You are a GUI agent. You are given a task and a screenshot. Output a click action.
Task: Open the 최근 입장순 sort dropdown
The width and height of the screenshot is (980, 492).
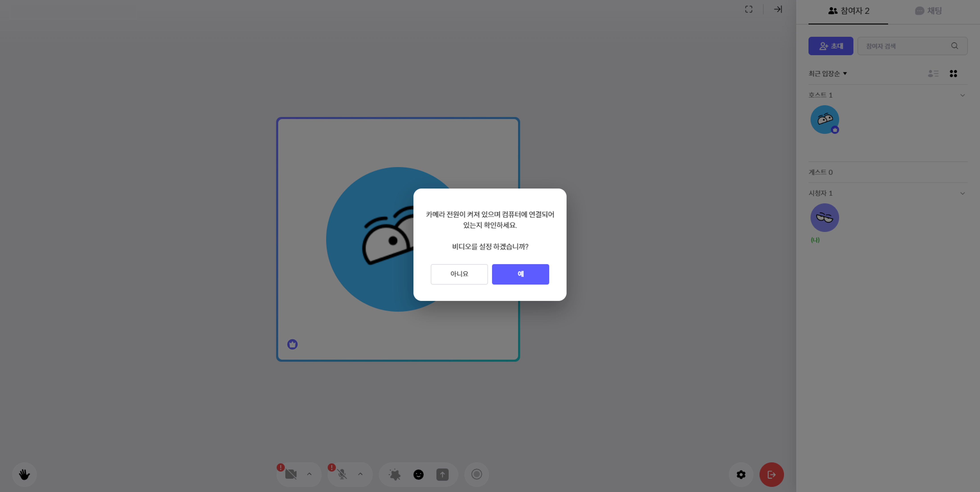tap(827, 74)
